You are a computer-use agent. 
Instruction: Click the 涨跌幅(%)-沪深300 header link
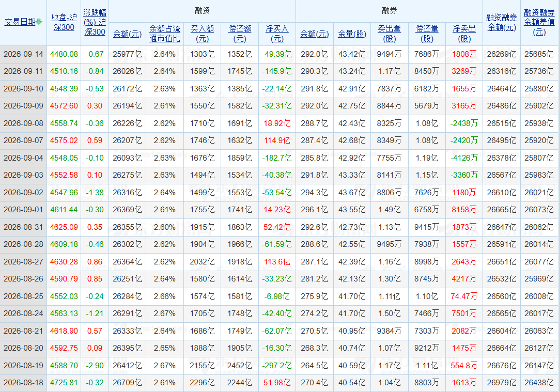95,22
